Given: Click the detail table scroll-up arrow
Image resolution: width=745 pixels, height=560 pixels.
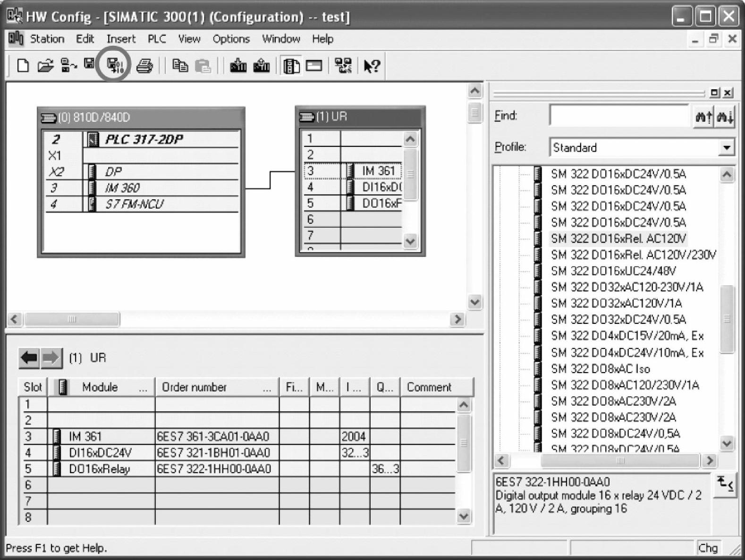Looking at the screenshot, I should coord(464,405).
